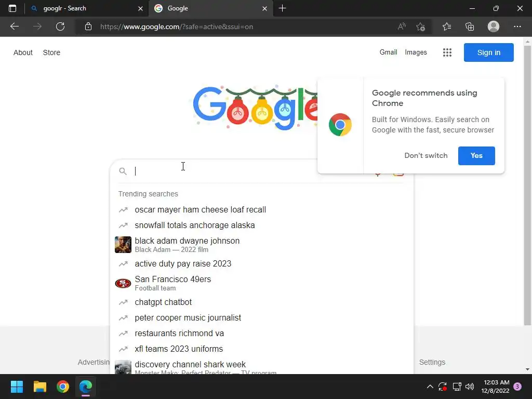
Task: Click the scrollbar down arrow
Action: click(x=527, y=369)
